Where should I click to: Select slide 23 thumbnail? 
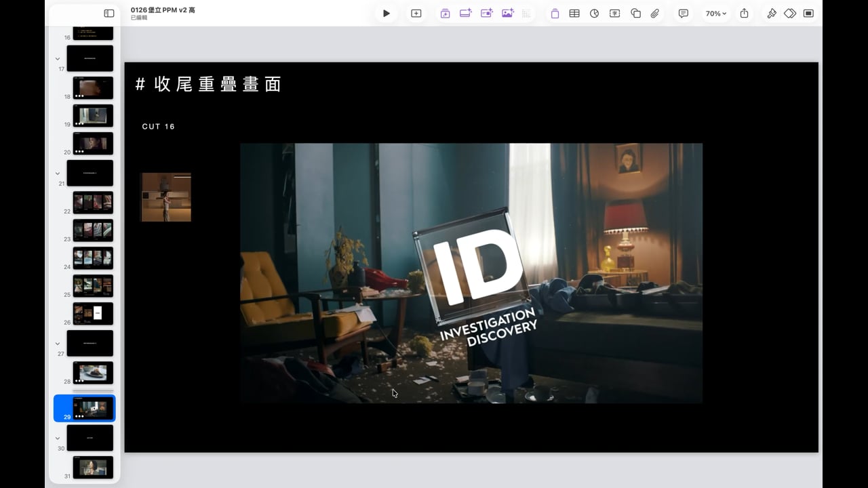tap(93, 230)
